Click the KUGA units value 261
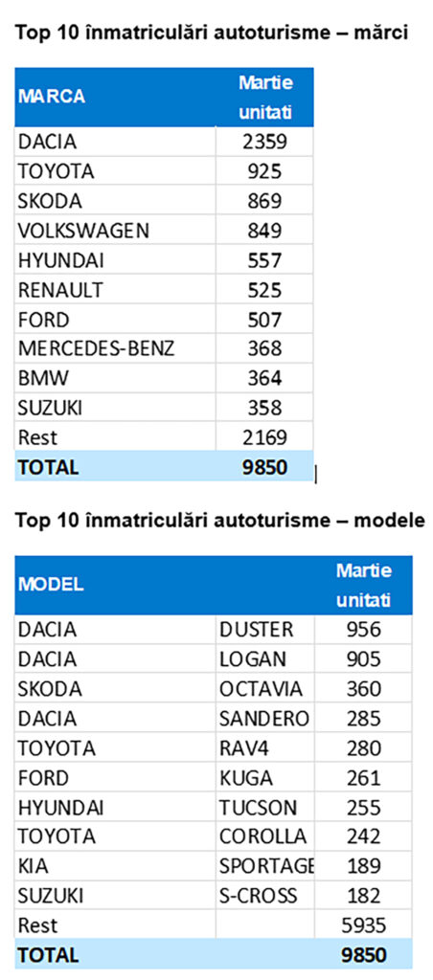Screen dimensions: 433x980 tap(363, 778)
